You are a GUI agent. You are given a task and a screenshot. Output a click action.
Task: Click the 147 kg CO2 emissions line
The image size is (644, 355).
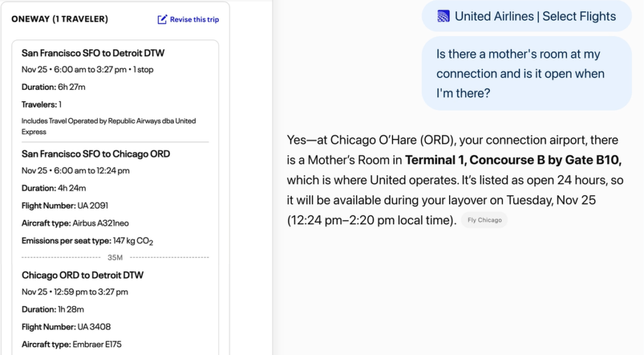tap(87, 241)
